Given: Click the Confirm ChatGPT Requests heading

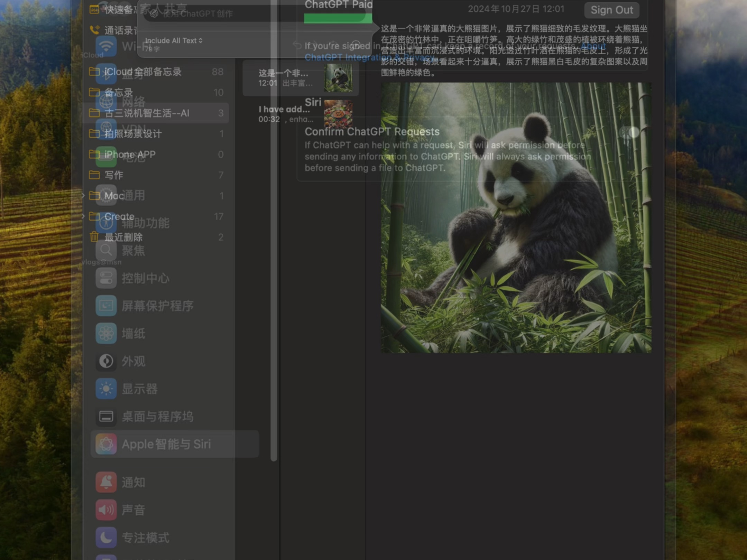Looking at the screenshot, I should tap(372, 132).
